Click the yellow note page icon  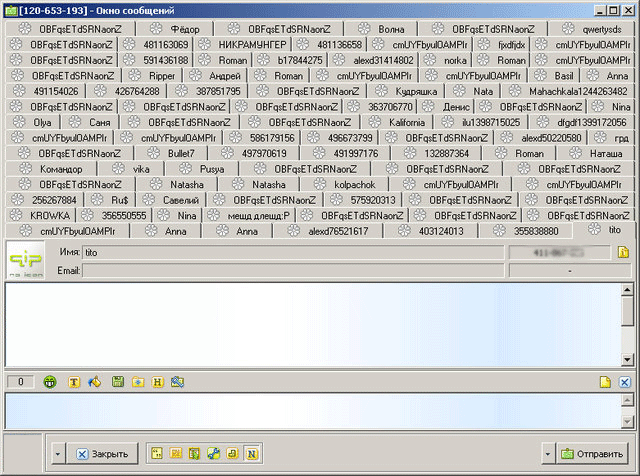click(605, 382)
